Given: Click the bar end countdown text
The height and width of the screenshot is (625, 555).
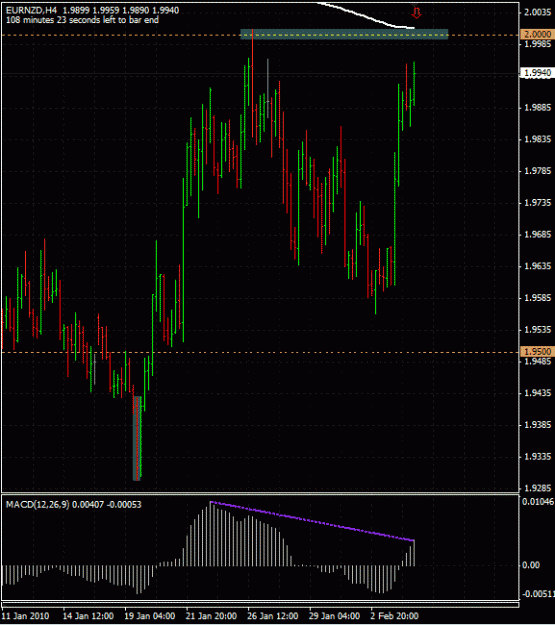Looking at the screenshot, I should pos(82,20).
